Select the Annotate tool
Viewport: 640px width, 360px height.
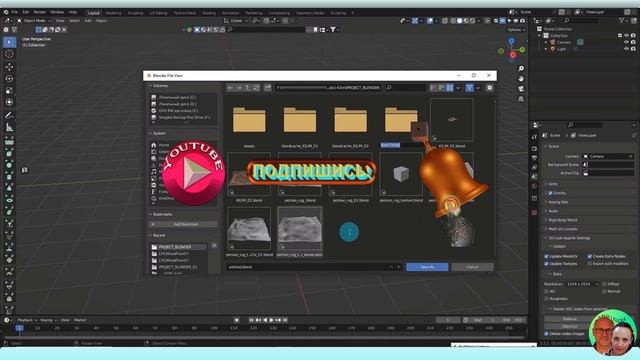click(9, 116)
